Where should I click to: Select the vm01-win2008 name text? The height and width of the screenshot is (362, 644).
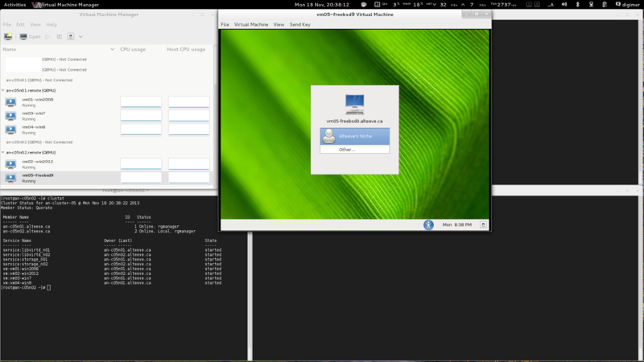click(37, 99)
